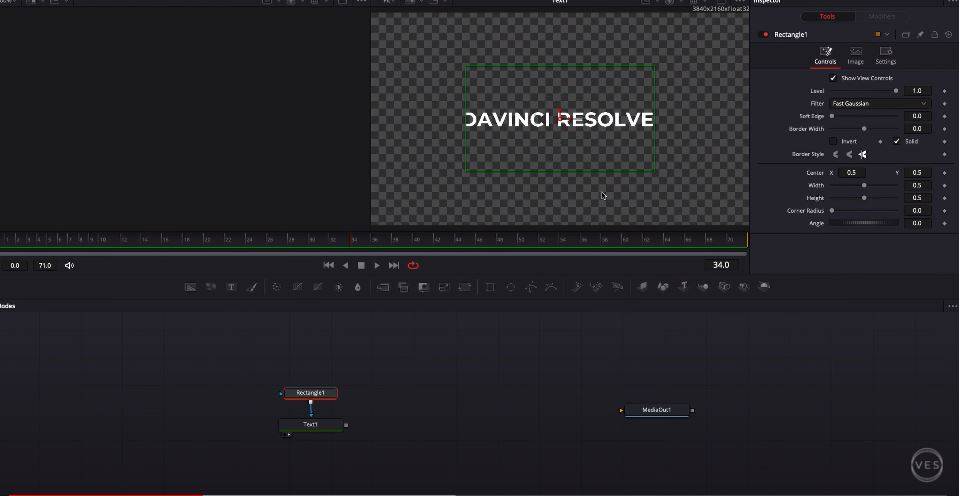Switch to the Tools tab in Inspector

827,17
